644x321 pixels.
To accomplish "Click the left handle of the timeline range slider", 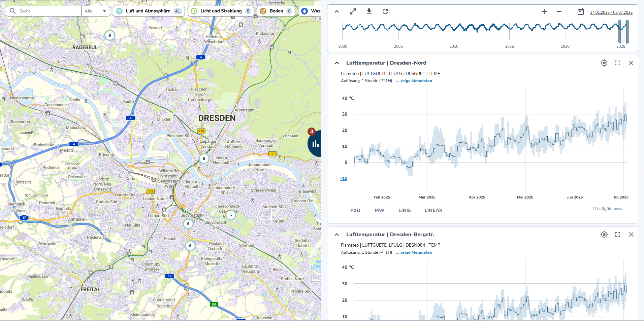I will click(x=619, y=32).
